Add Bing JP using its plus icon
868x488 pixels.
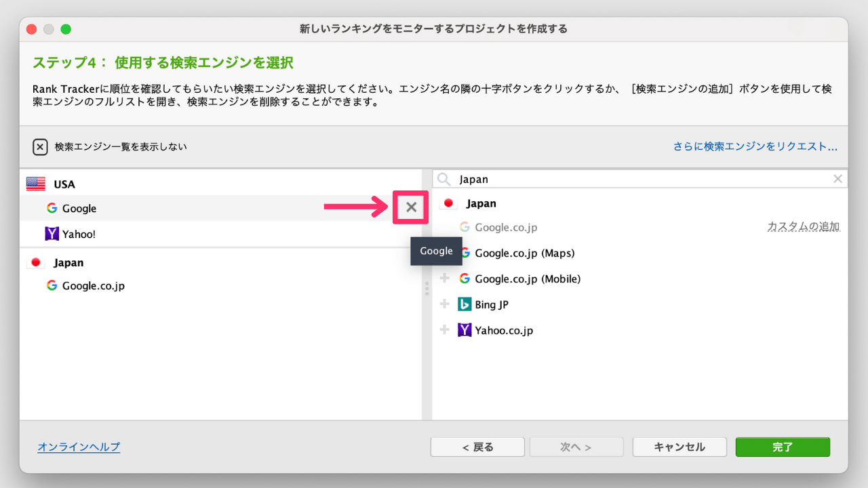point(445,304)
